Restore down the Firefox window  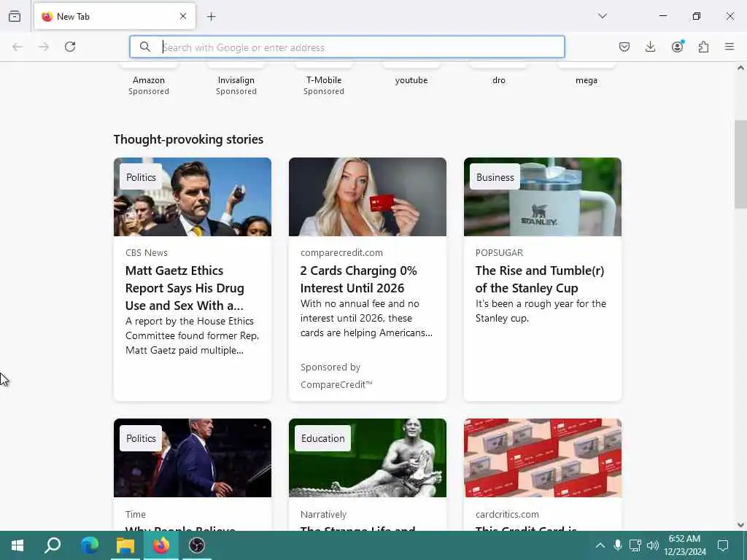697,16
